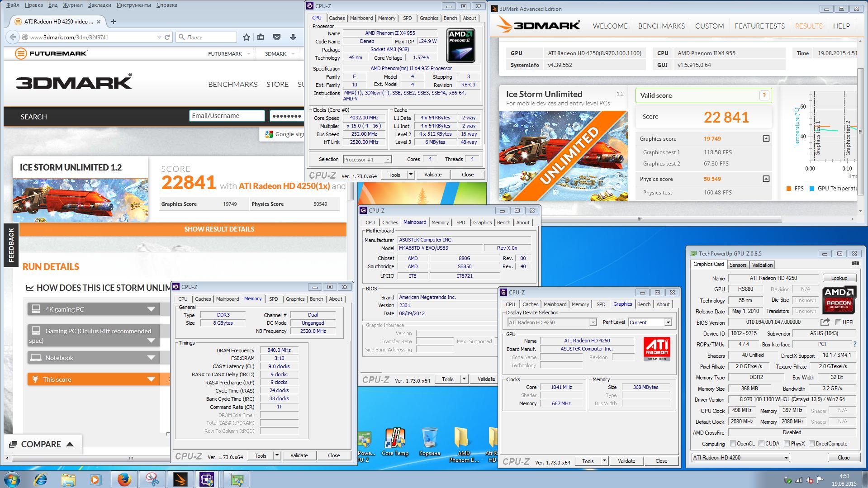Image resolution: width=868 pixels, height=488 pixels.
Task: Switch to CPU-Z on taskbar
Action: tap(207, 479)
